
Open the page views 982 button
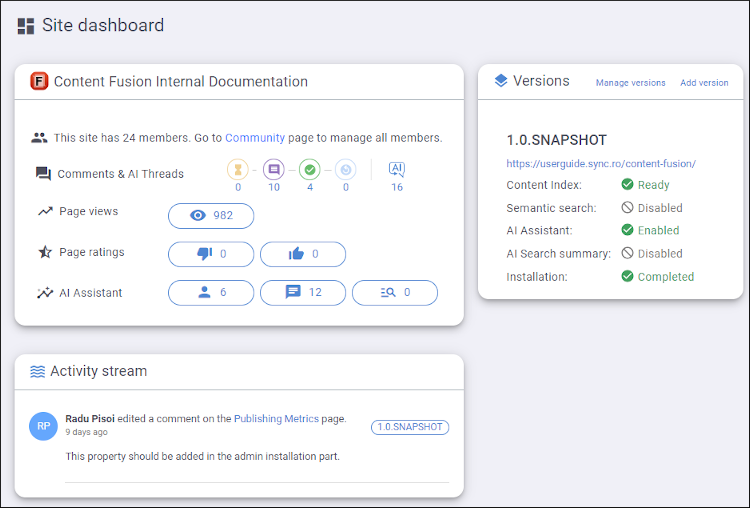click(x=211, y=216)
